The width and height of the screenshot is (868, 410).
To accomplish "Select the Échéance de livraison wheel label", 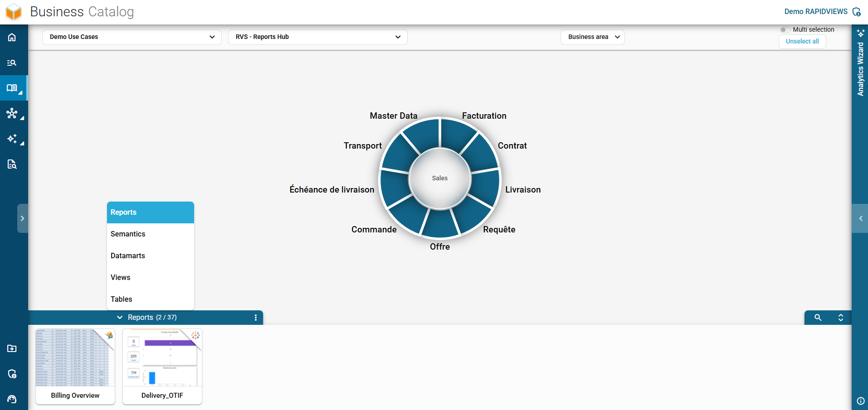I will coord(332,190).
